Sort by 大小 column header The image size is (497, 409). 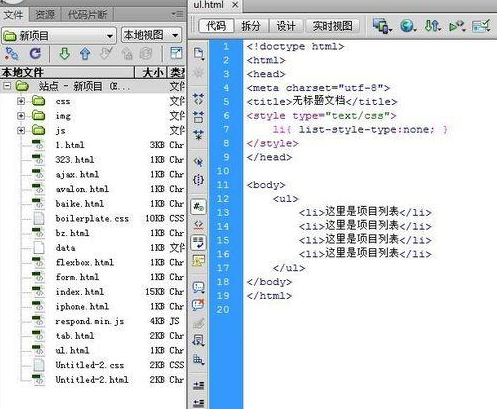[x=152, y=72]
